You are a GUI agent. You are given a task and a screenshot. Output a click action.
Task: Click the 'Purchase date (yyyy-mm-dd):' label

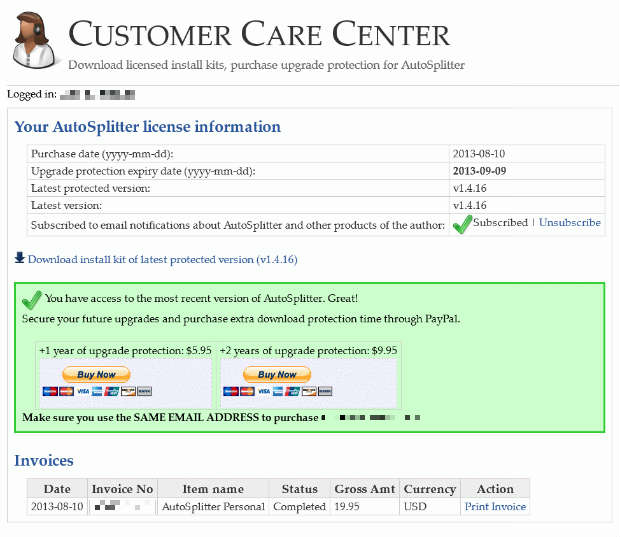point(102,154)
